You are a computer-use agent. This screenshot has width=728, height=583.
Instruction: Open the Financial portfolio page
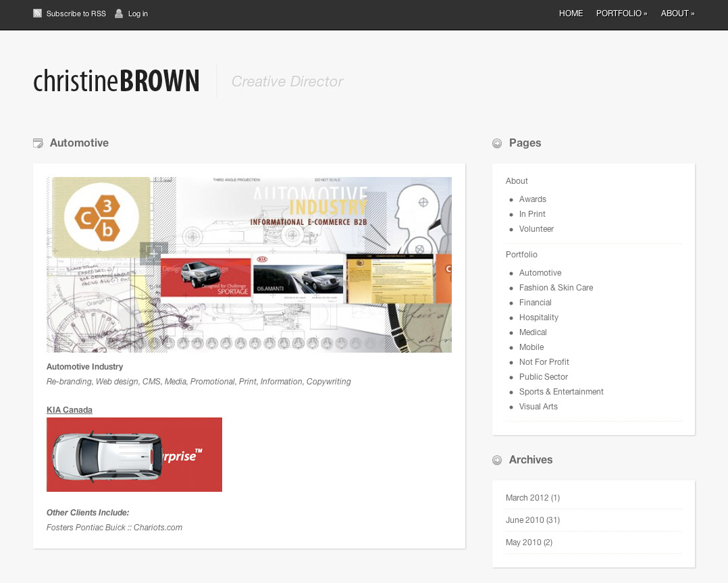click(536, 303)
